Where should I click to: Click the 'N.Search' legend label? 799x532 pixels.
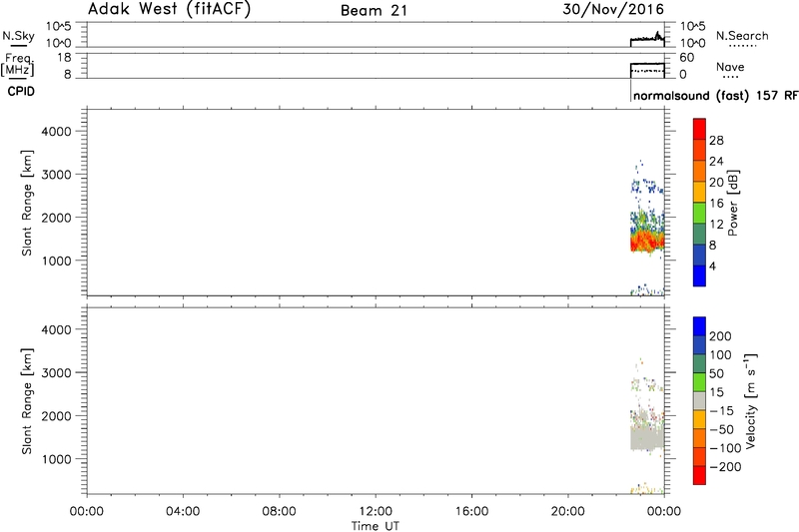coord(742,36)
